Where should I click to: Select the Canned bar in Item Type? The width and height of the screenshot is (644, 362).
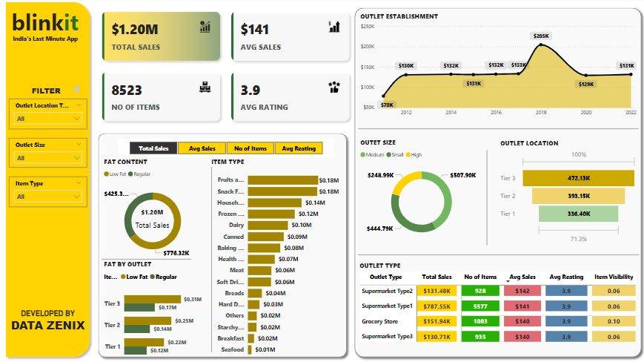(266, 237)
